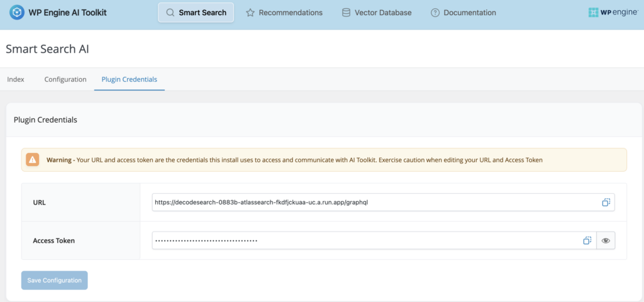Click the Vector Database cylinder icon

click(346, 13)
